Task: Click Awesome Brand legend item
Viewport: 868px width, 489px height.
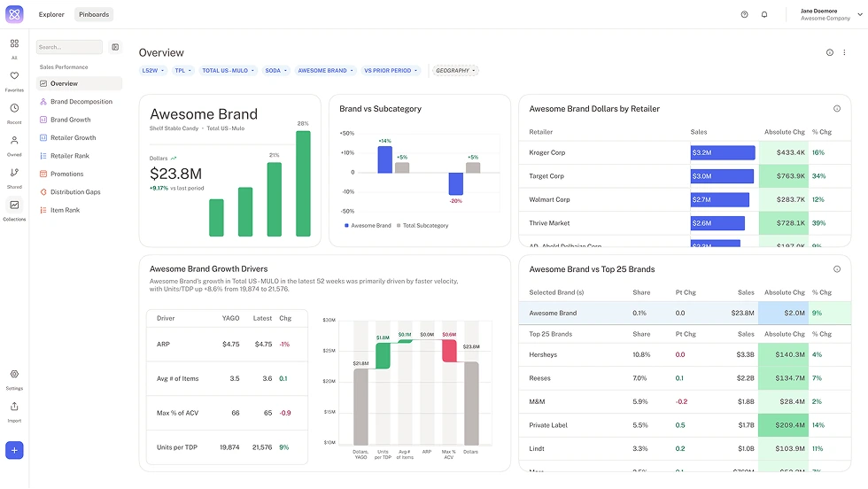Action: pos(368,226)
